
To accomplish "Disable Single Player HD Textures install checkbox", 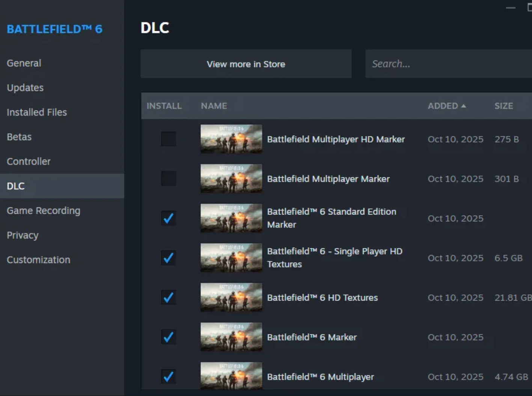I will (x=168, y=258).
